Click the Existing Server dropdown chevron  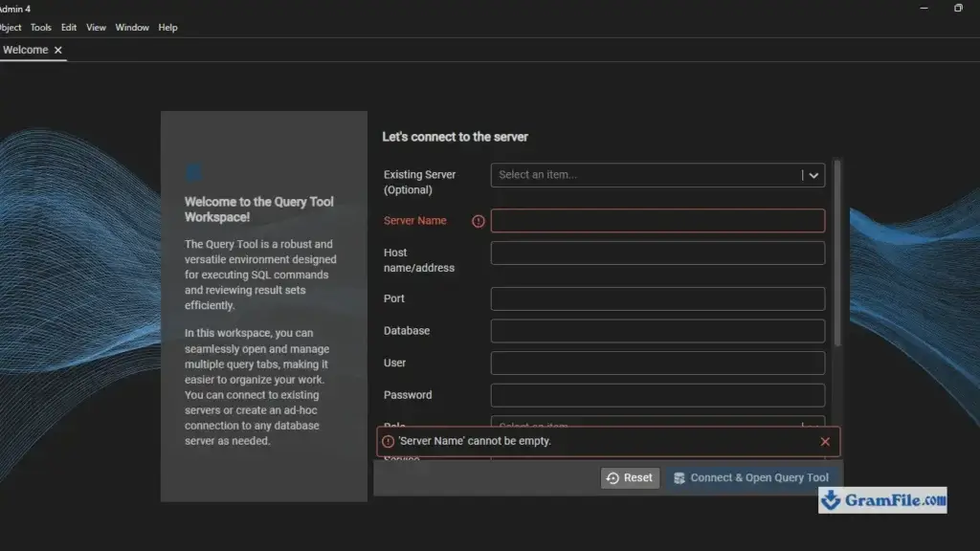click(813, 176)
